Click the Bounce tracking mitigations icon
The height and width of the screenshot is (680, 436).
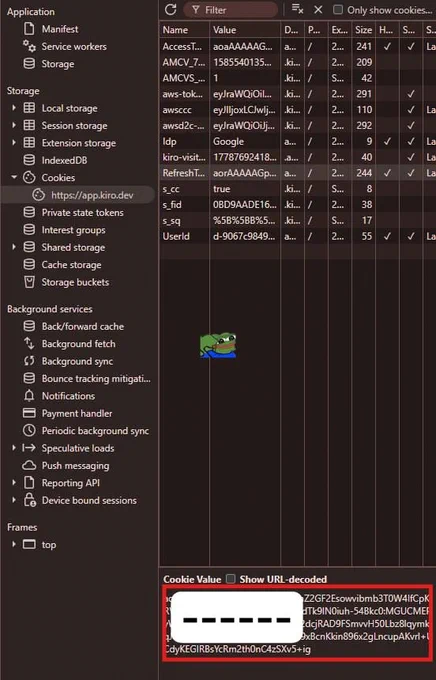(x=29, y=378)
